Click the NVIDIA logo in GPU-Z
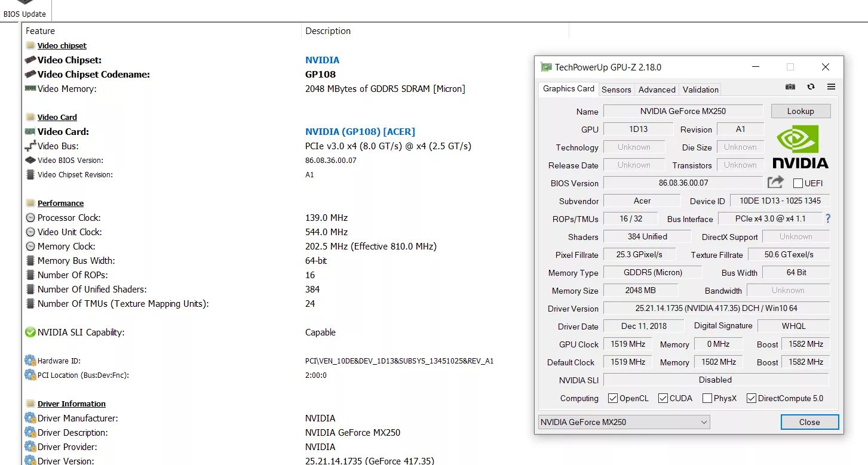 800,146
